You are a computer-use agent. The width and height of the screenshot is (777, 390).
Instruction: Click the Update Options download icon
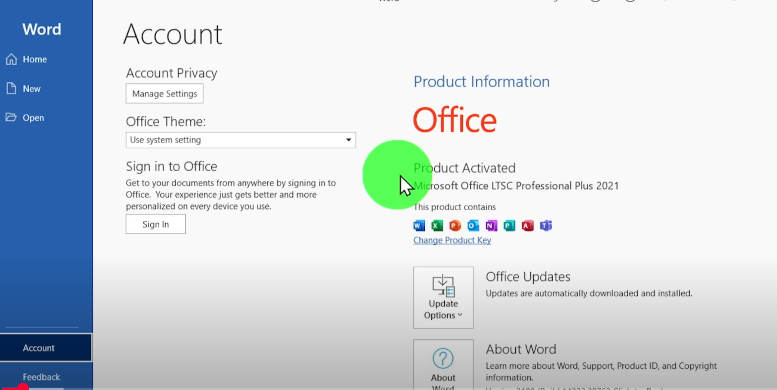444,286
